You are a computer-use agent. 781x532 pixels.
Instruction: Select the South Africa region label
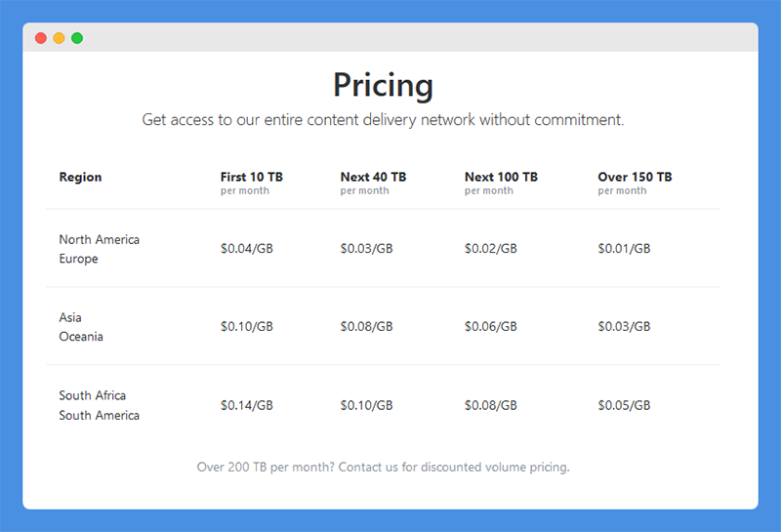point(92,395)
